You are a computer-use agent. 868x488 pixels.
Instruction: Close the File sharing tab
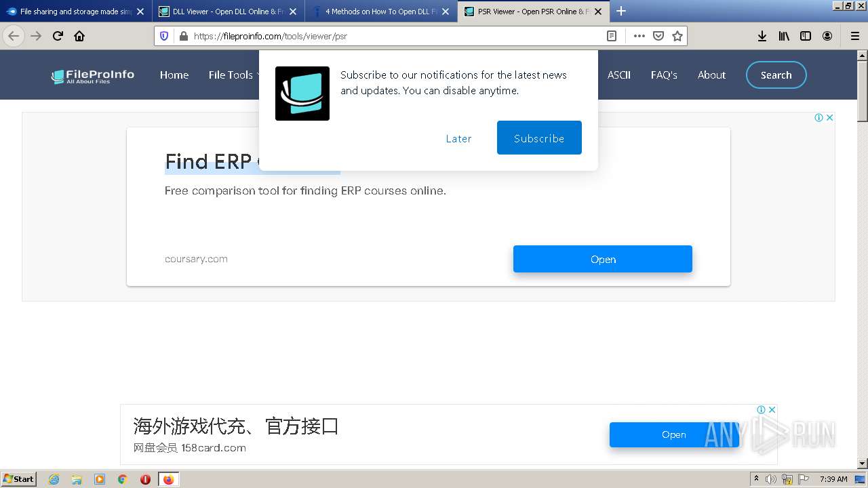140,12
